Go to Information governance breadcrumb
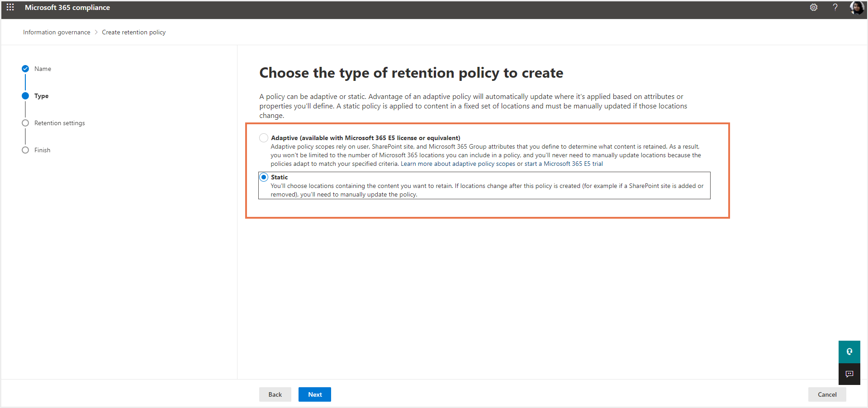Screen dimensions: 868x408 point(57,32)
